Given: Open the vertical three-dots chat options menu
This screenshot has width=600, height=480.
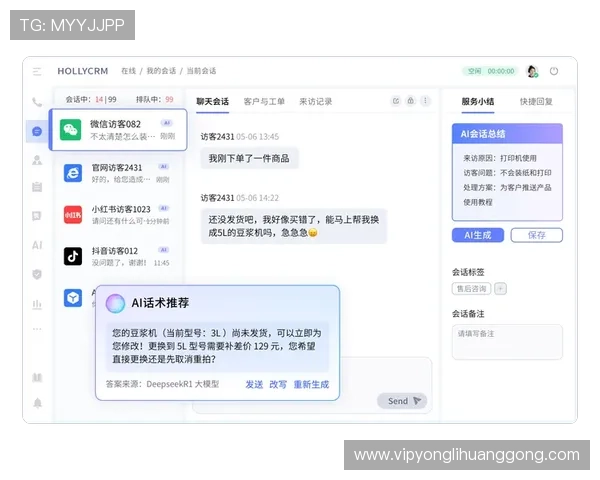Looking at the screenshot, I should [x=425, y=101].
